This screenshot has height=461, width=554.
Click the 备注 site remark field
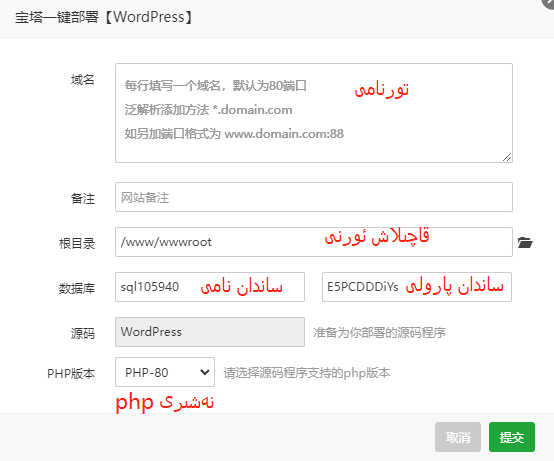(314, 197)
